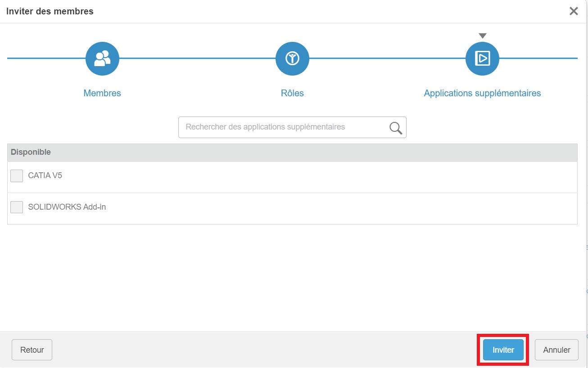Click the progress line between Membres and Rôles
Screen dimensions: 588x368
pyautogui.click(x=197, y=58)
